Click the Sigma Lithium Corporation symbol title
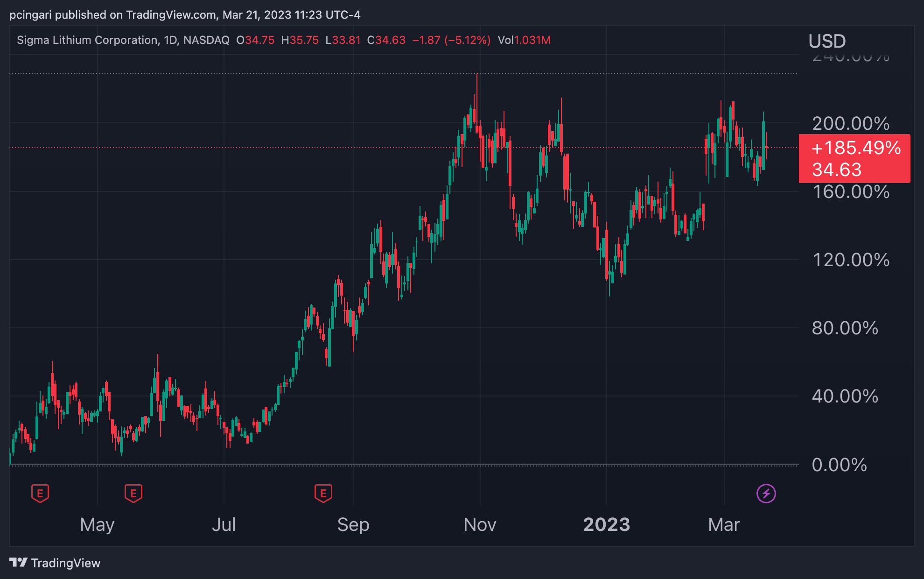This screenshot has height=579, width=924. click(123, 40)
